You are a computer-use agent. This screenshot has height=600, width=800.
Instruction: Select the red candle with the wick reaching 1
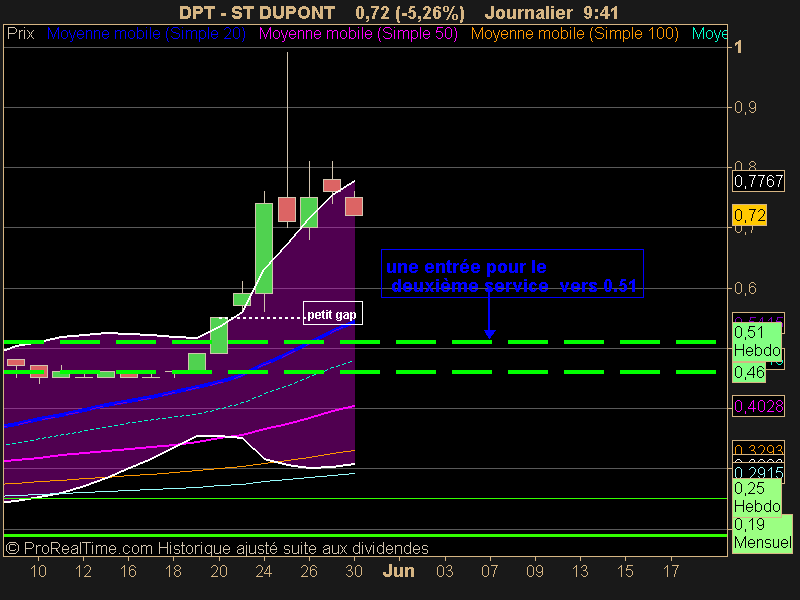(287, 209)
